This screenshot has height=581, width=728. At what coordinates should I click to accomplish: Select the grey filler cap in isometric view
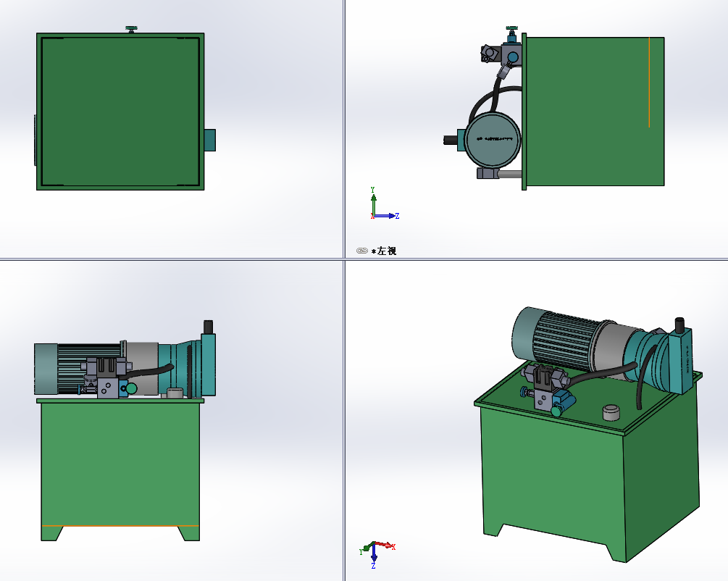click(611, 412)
